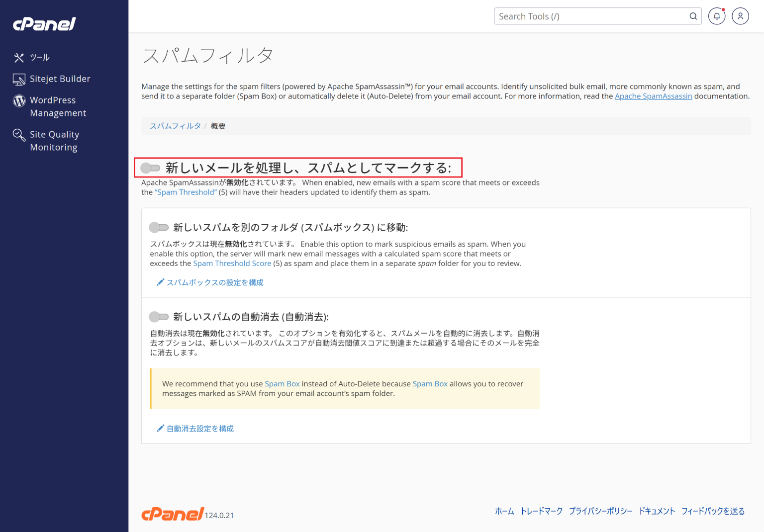Click the cPanel logo in the sidebar

44,24
